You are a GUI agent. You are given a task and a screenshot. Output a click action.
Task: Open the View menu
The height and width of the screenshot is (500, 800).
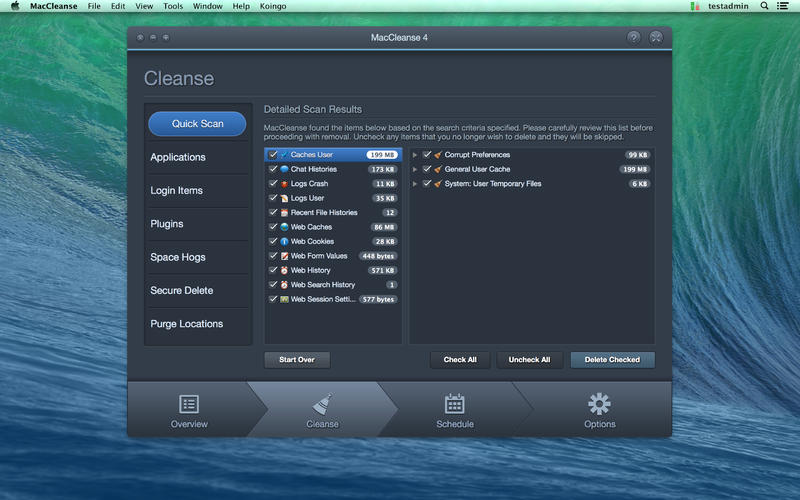pos(144,6)
